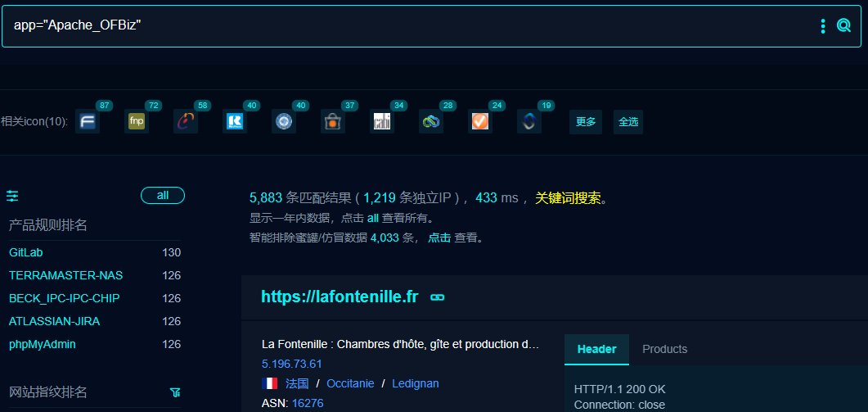The width and height of the screenshot is (868, 412).
Task: Click the search magnifier icon
Action: pos(843,25)
